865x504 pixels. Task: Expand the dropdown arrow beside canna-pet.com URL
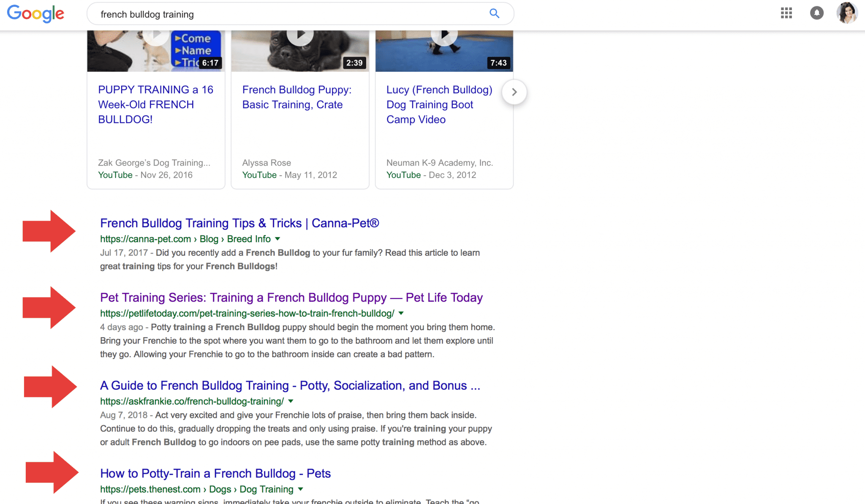click(x=277, y=239)
